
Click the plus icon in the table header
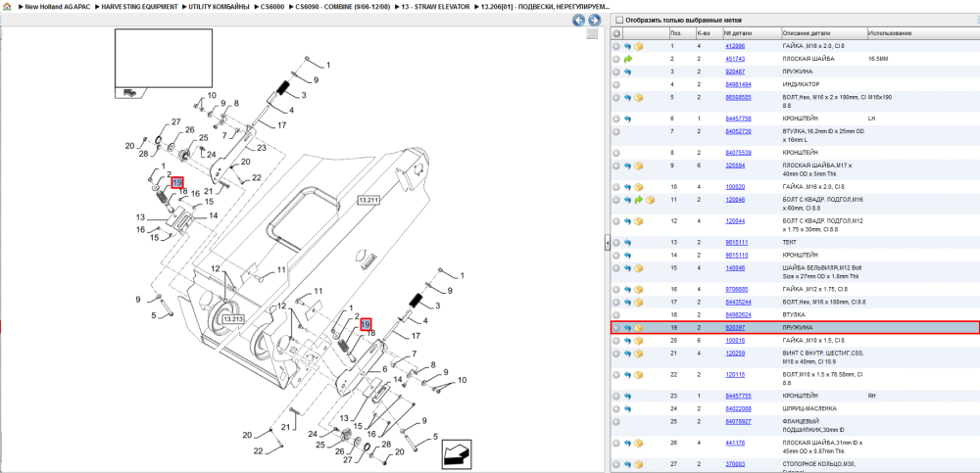[616, 33]
